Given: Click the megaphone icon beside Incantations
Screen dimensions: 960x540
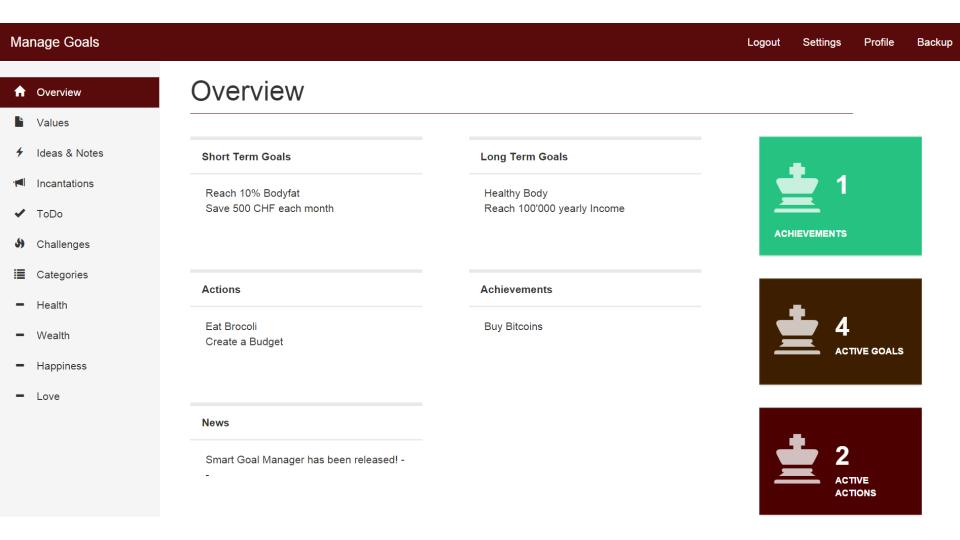Looking at the screenshot, I should click(20, 182).
